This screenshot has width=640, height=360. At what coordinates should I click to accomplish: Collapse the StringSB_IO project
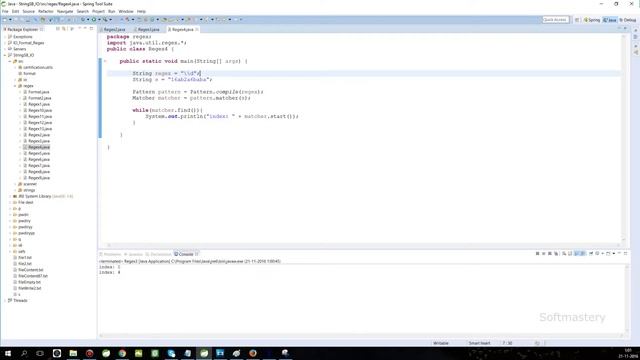(5, 55)
